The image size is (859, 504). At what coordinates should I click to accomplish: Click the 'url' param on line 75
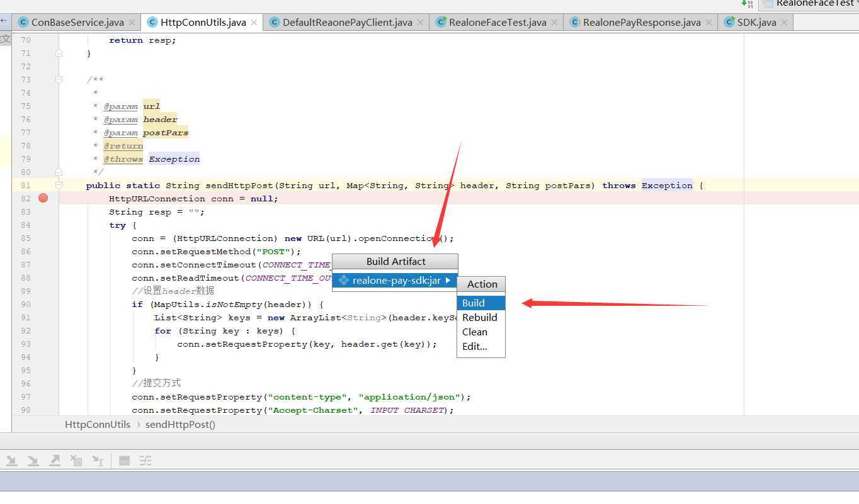[x=151, y=106]
